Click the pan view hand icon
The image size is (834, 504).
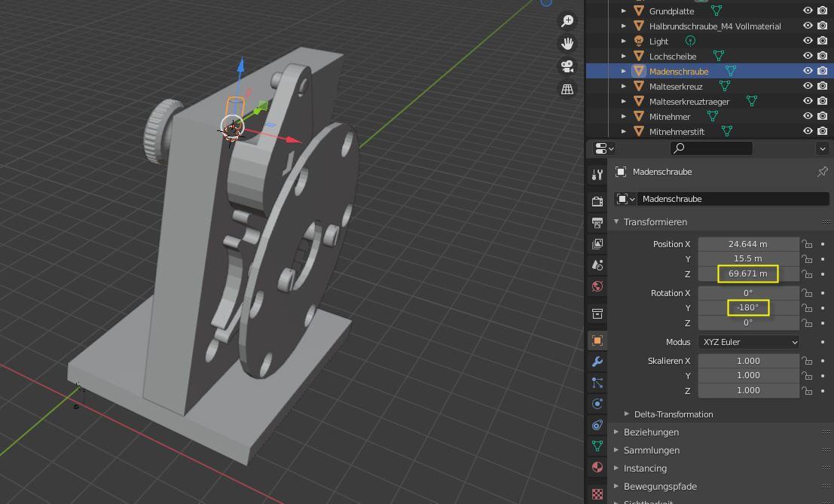click(567, 44)
